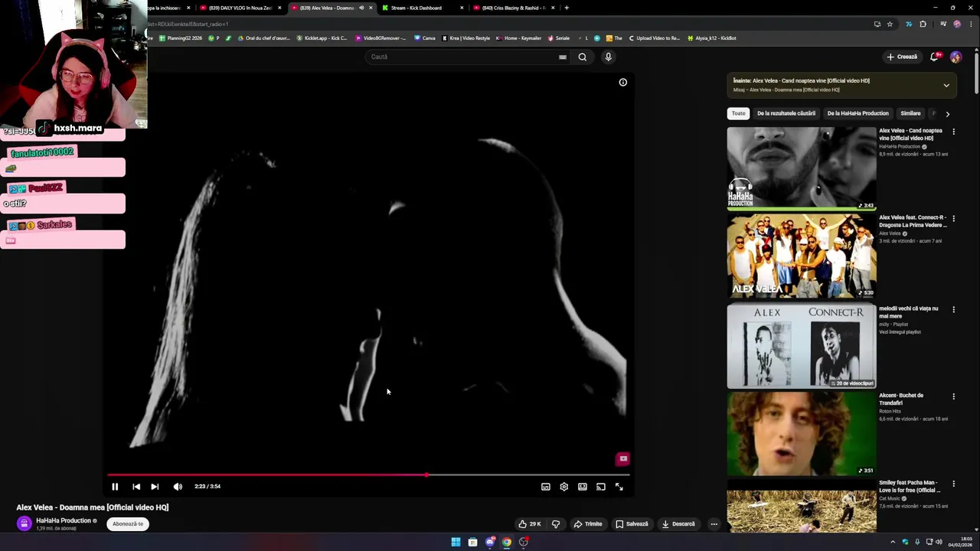Open the YouTube account avatar menu
This screenshot has height=551, width=980.
click(x=955, y=57)
